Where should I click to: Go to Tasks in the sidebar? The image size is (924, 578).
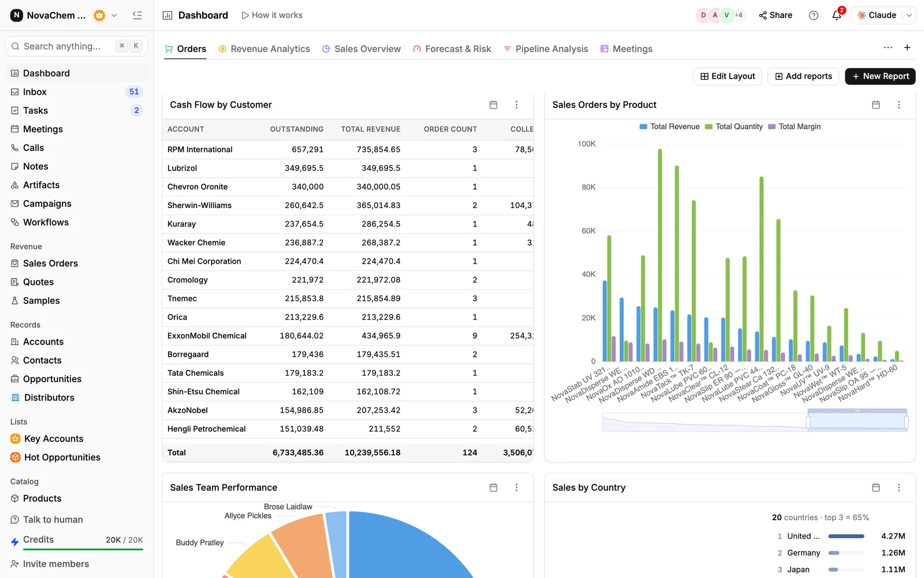(76, 110)
